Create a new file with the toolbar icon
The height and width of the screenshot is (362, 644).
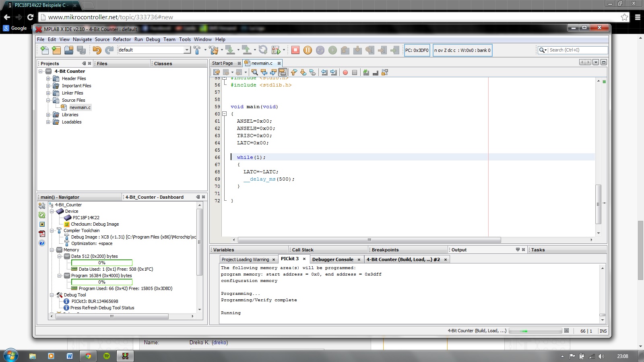[x=45, y=50]
